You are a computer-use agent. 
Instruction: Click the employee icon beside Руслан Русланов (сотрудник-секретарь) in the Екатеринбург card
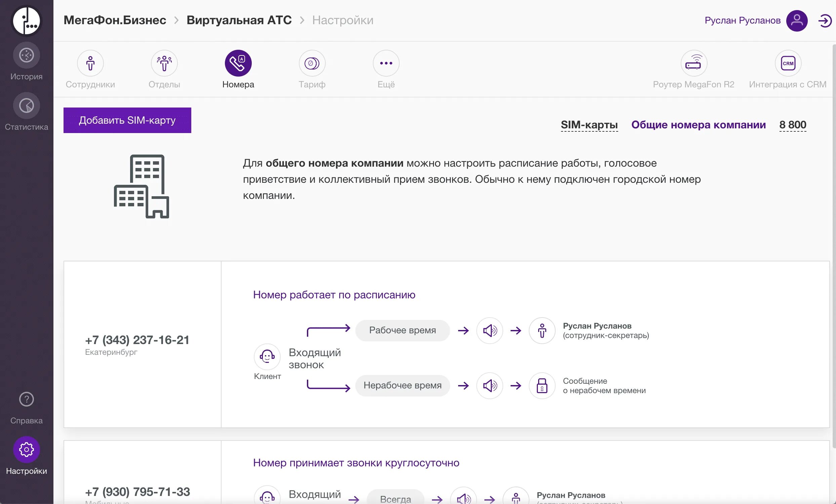[x=542, y=330]
